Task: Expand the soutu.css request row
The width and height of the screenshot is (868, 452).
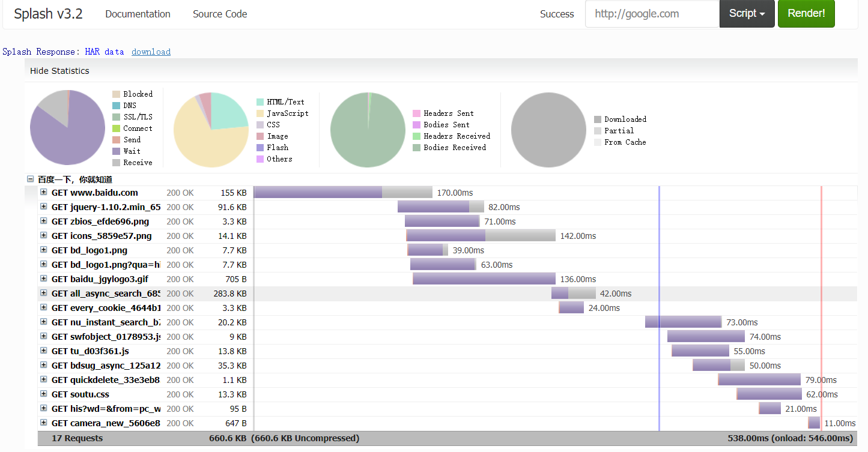Action: pos(44,394)
